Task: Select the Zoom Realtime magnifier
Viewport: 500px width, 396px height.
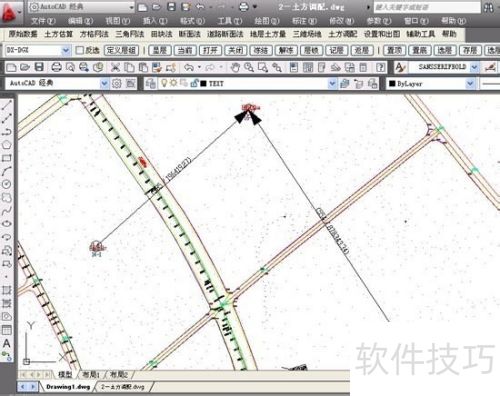Action: [x=249, y=68]
